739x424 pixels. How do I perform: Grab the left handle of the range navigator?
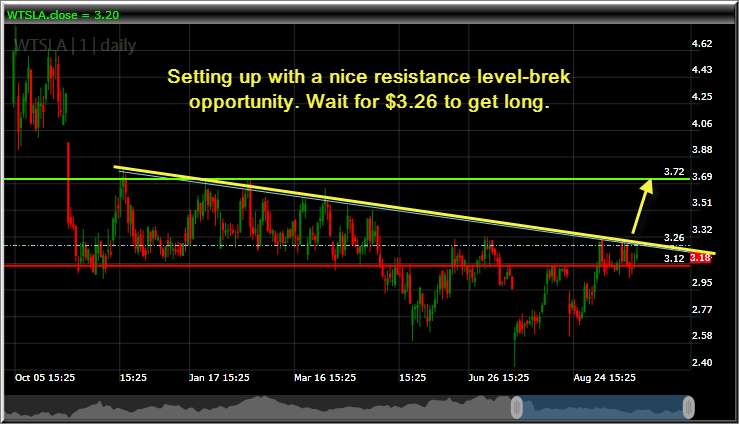pos(518,406)
